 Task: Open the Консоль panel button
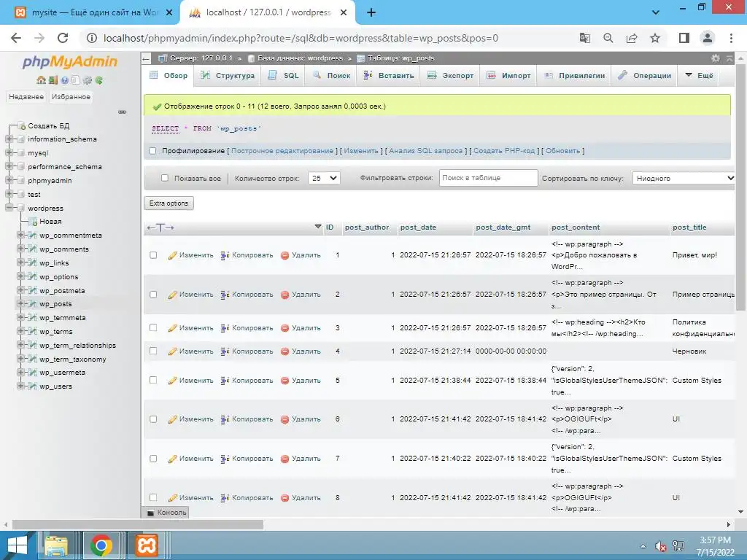click(166, 513)
